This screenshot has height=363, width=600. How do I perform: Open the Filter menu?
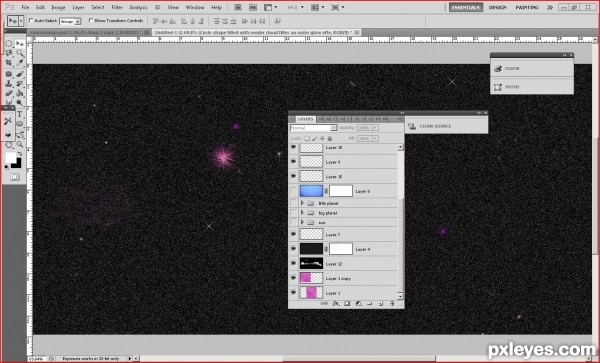click(x=117, y=7)
